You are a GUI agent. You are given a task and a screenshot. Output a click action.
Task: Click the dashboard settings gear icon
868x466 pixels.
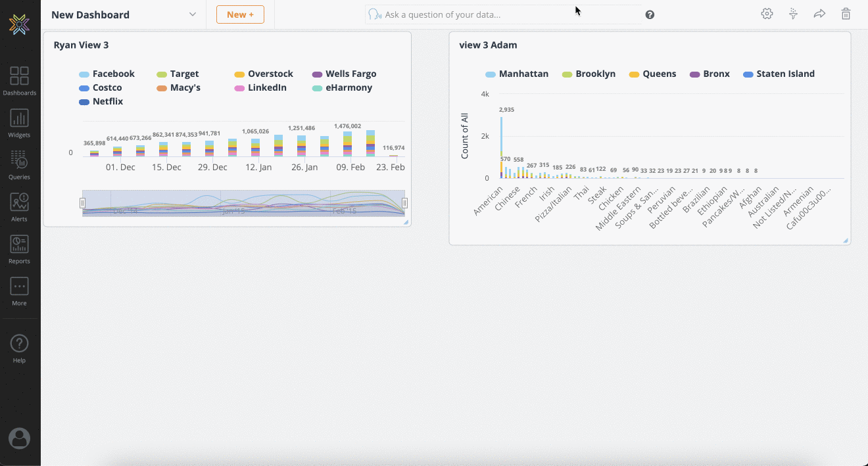(767, 14)
